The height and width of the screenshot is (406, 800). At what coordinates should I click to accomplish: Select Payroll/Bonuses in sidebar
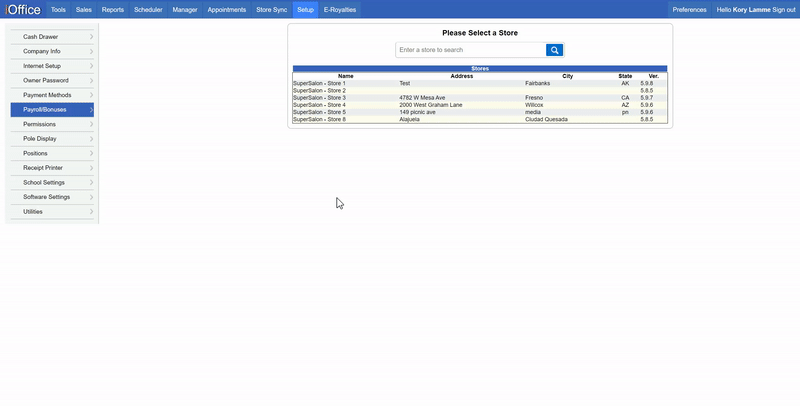(x=52, y=110)
